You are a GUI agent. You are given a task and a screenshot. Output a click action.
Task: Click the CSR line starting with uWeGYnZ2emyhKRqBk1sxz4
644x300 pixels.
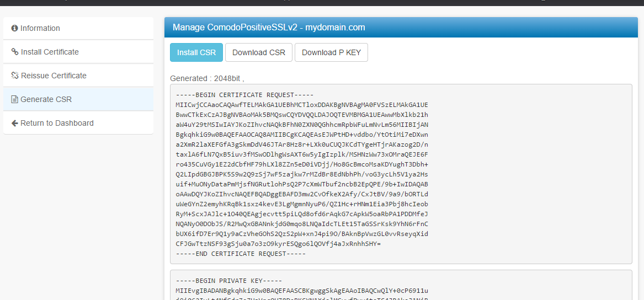[x=302, y=204]
